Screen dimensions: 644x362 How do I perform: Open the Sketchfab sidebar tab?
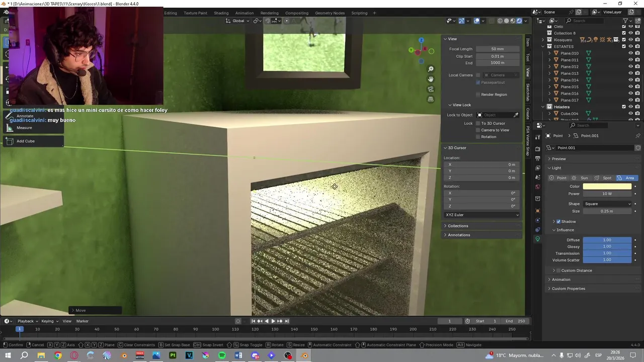coord(528,92)
